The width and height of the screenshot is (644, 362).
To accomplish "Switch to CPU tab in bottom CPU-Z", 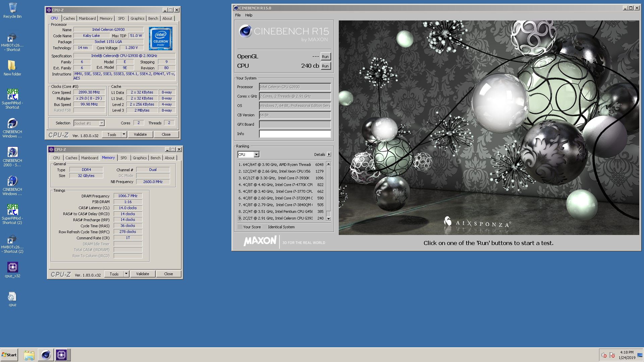I will pyautogui.click(x=57, y=158).
